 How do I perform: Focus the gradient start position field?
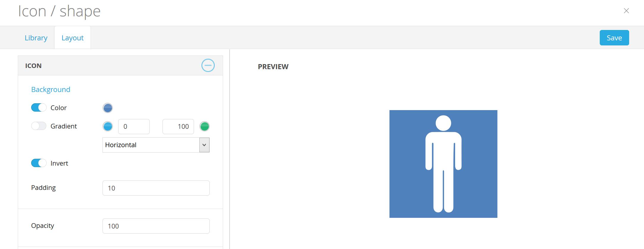click(x=134, y=126)
